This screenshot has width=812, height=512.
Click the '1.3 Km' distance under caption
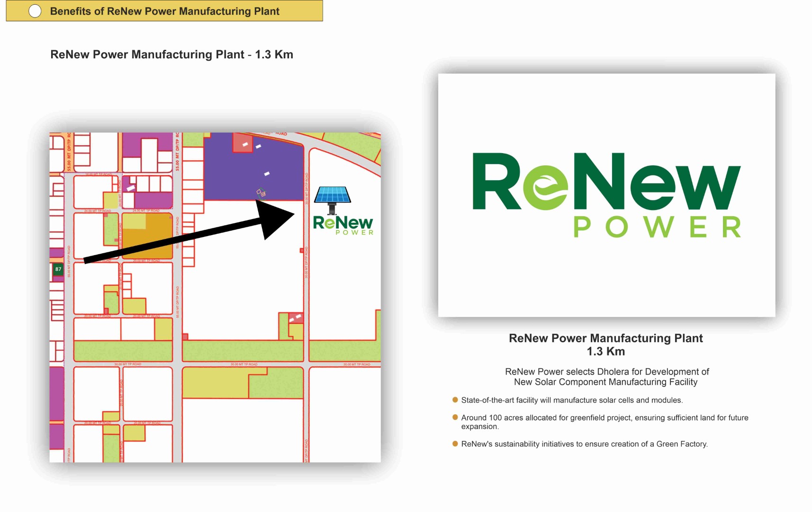pyautogui.click(x=605, y=352)
